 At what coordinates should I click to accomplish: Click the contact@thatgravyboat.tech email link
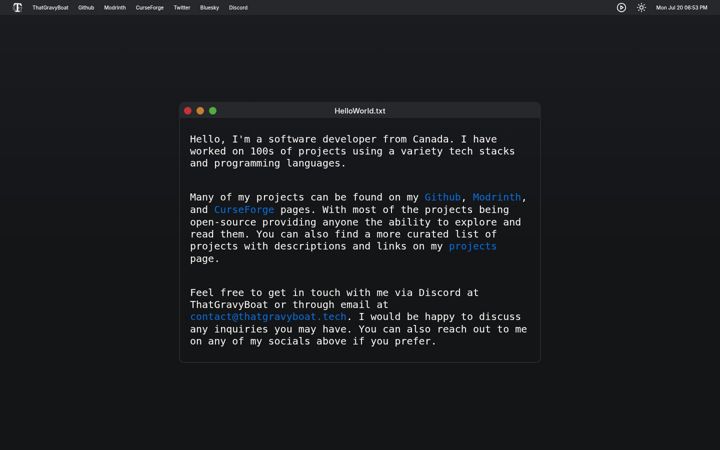tap(268, 316)
